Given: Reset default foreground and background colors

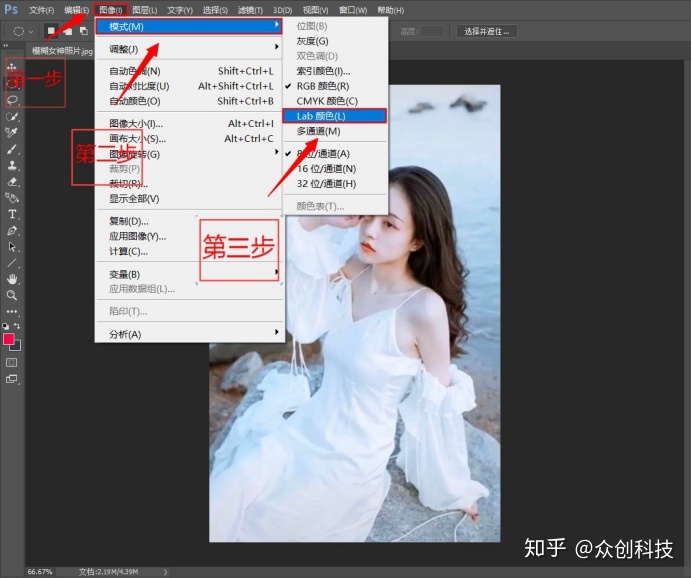Looking at the screenshot, I should (x=5, y=327).
